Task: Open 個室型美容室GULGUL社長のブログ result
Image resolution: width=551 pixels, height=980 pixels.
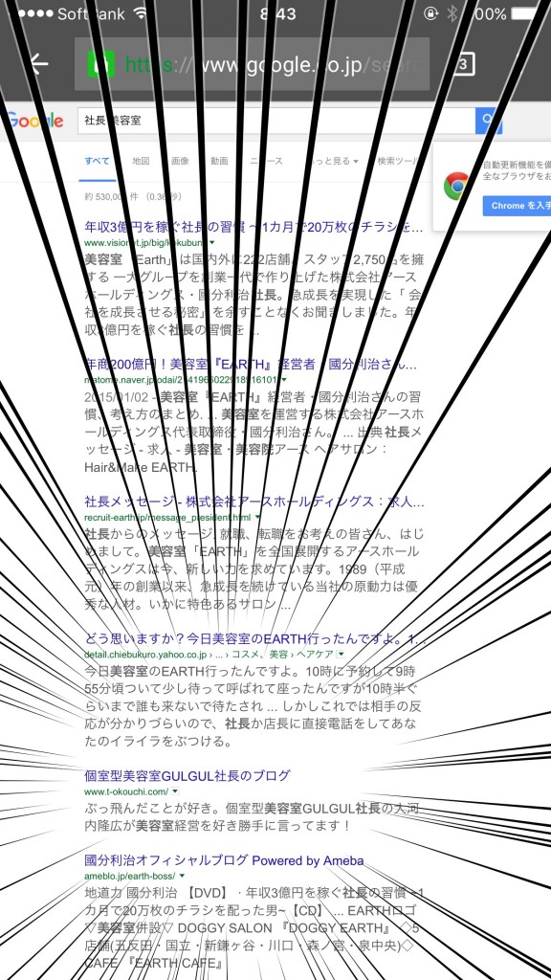Action: [187, 775]
